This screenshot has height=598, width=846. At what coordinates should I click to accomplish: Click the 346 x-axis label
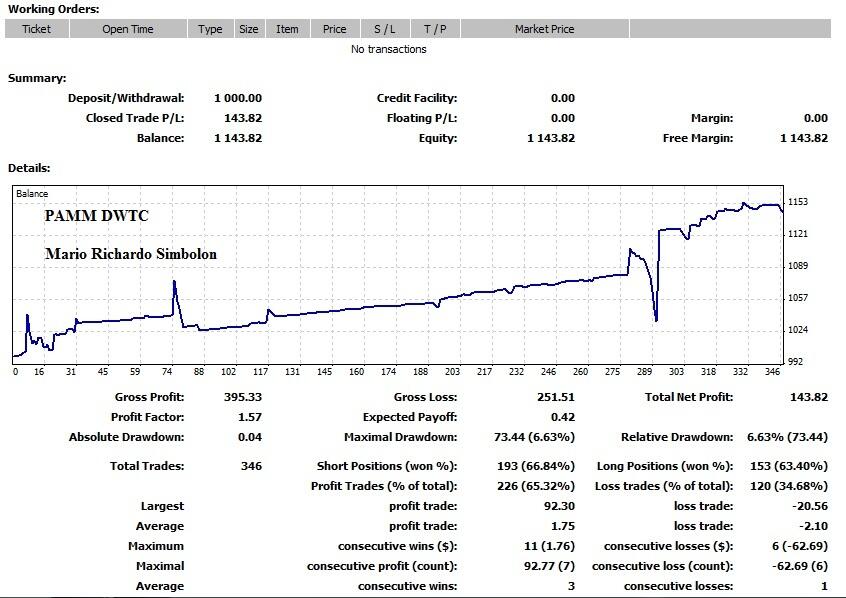772,371
